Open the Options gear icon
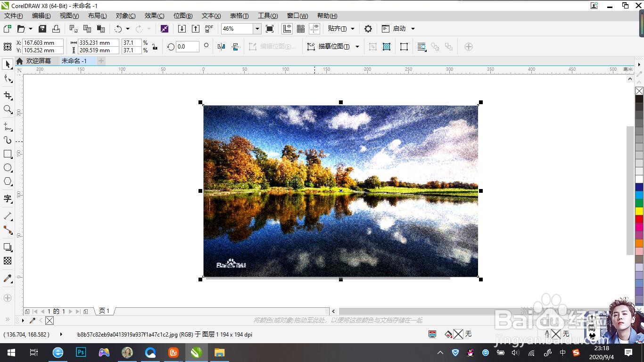Image resolution: width=644 pixels, height=362 pixels. pyautogui.click(x=368, y=29)
